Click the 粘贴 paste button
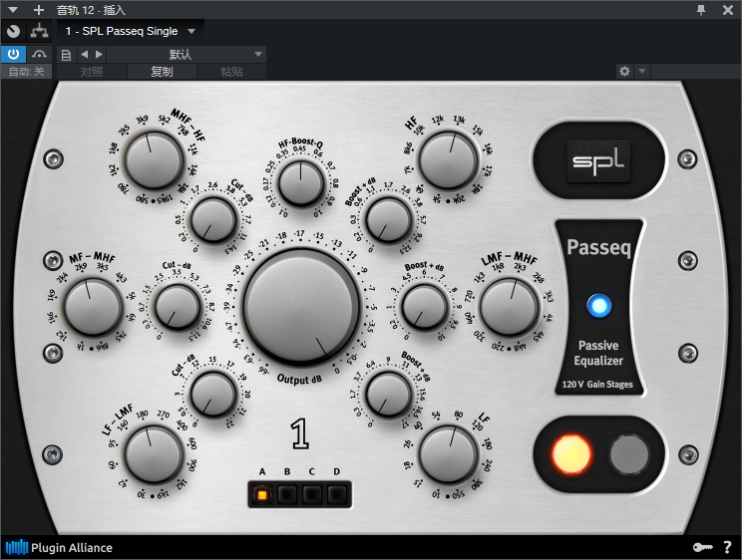 pos(231,72)
